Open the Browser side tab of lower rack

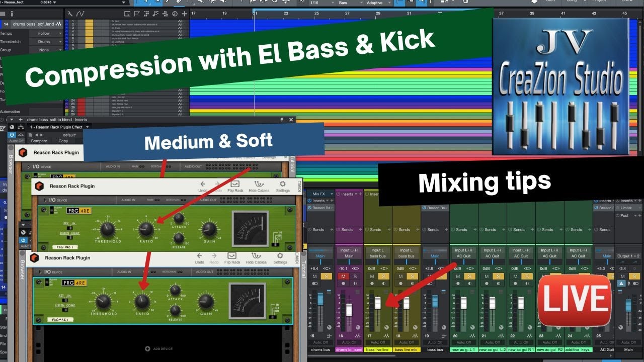[x=22, y=269]
